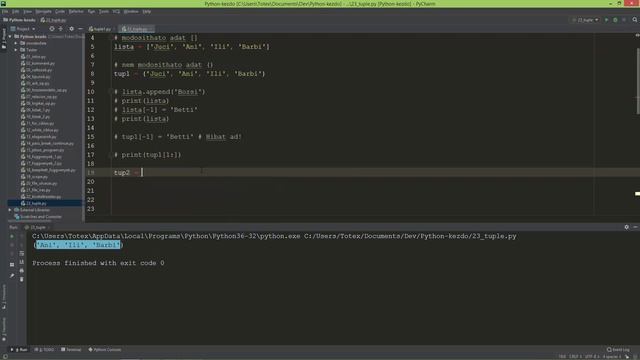The height and width of the screenshot is (360, 640).
Task: Switch to the tuple1.py editor tab
Action: [x=100, y=29]
